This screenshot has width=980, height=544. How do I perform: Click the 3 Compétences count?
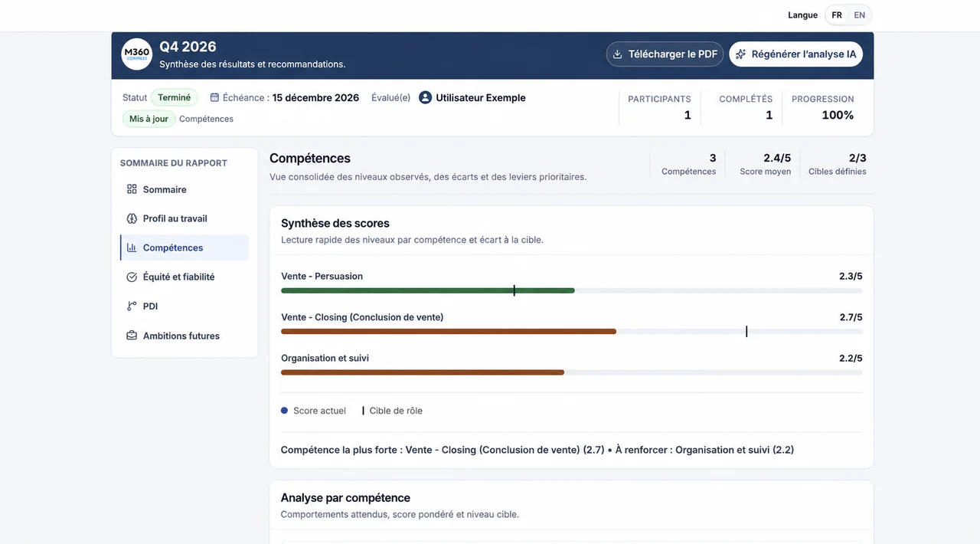click(x=713, y=158)
